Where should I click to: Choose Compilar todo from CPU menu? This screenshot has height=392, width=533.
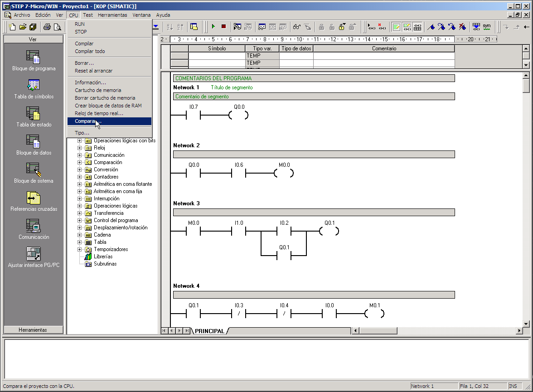click(x=110, y=51)
